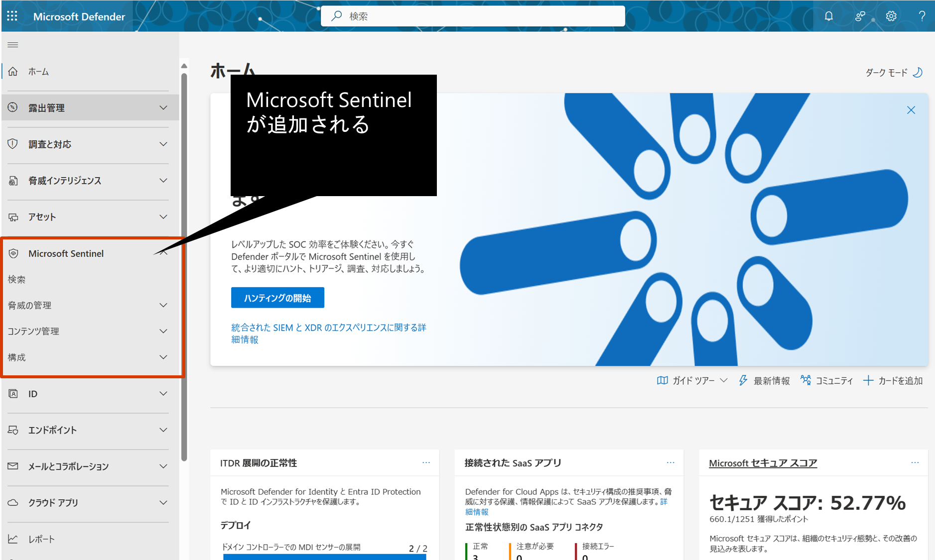Open the card options of ITDR 展開の正常性
935x560 pixels.
coord(426,462)
